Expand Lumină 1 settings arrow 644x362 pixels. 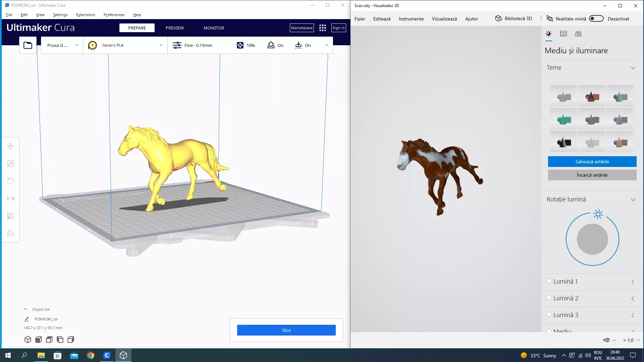click(x=633, y=282)
